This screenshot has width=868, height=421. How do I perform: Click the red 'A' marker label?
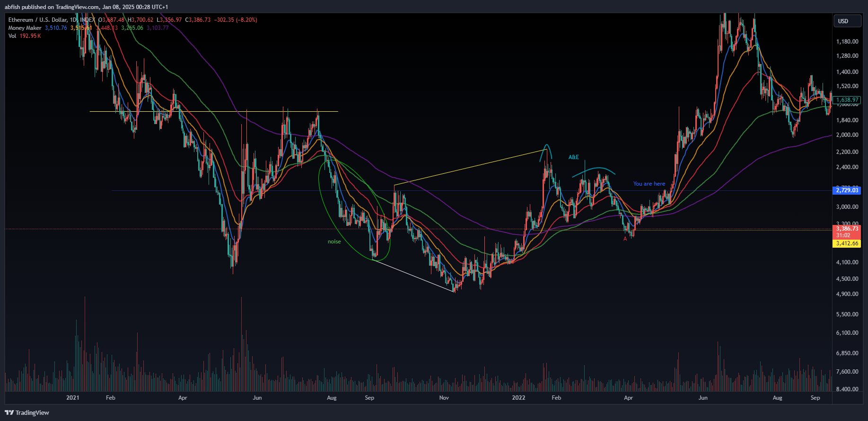tap(625, 239)
